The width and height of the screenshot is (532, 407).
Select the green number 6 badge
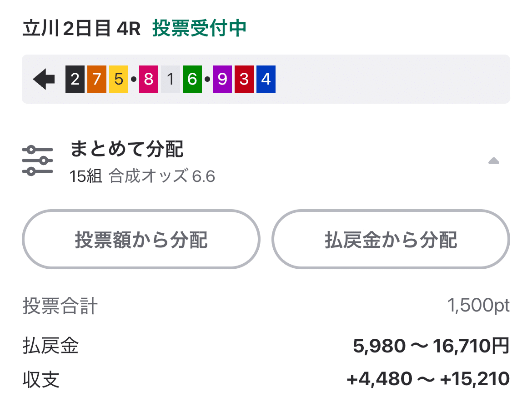coord(192,78)
